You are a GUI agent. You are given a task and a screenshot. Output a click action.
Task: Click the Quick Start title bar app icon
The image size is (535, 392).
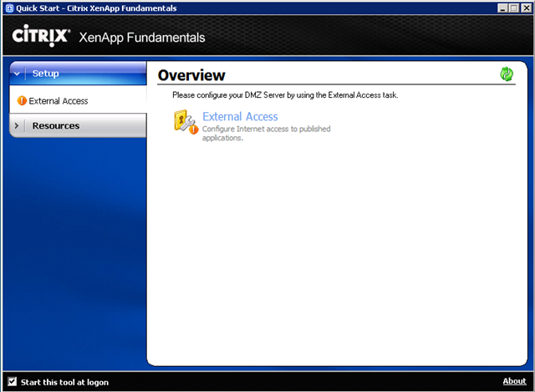tap(9, 8)
